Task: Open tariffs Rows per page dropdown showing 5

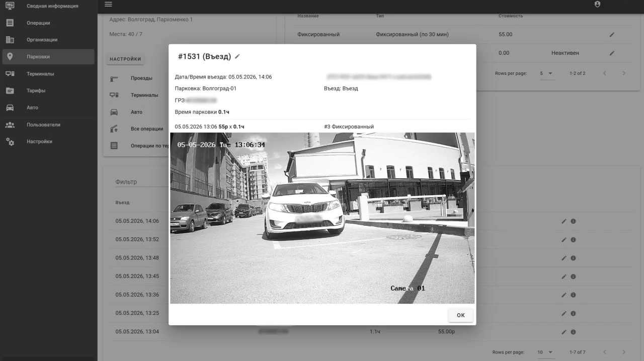Action: pyautogui.click(x=546, y=73)
